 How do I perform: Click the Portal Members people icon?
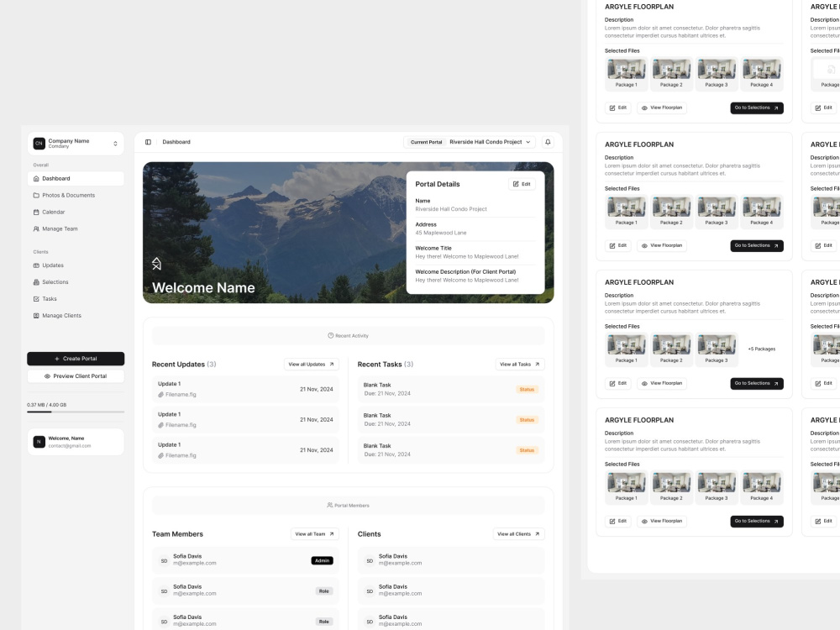[x=330, y=505]
